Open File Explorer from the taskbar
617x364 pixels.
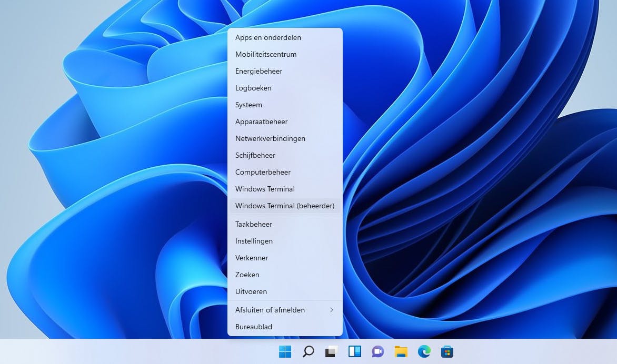[x=401, y=351]
